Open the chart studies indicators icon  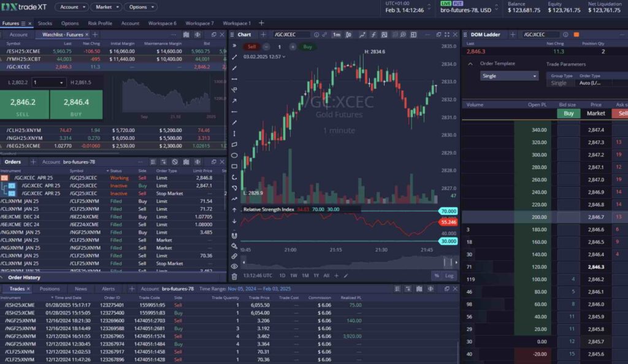tap(373, 35)
